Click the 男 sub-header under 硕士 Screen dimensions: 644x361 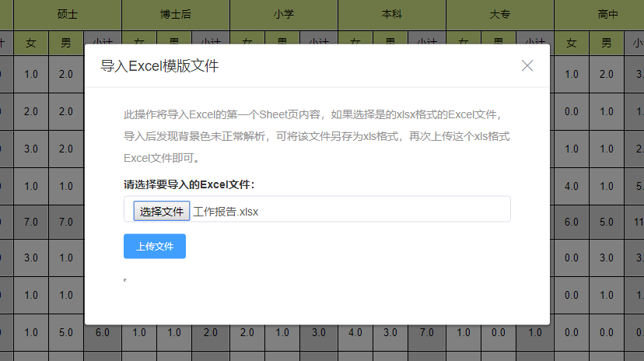coord(66,43)
